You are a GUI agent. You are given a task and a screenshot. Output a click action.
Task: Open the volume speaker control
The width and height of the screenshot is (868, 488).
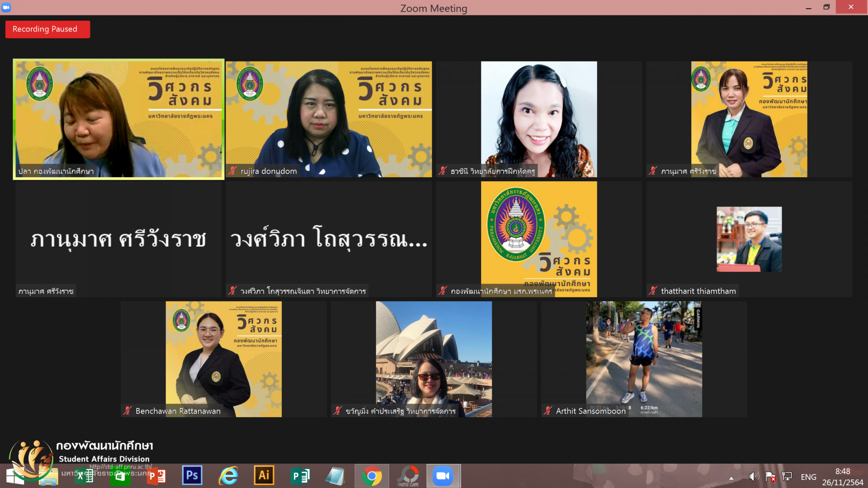pos(753,476)
